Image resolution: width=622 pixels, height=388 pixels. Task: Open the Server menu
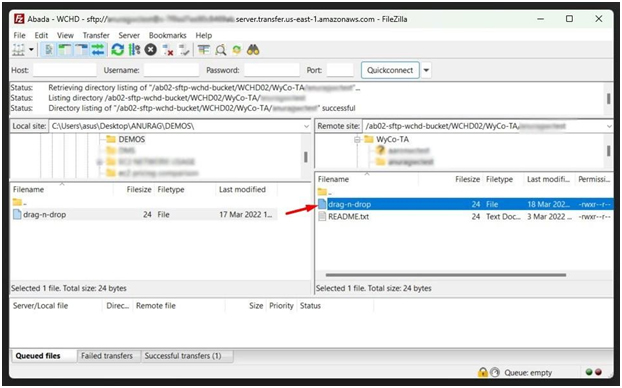click(x=129, y=35)
